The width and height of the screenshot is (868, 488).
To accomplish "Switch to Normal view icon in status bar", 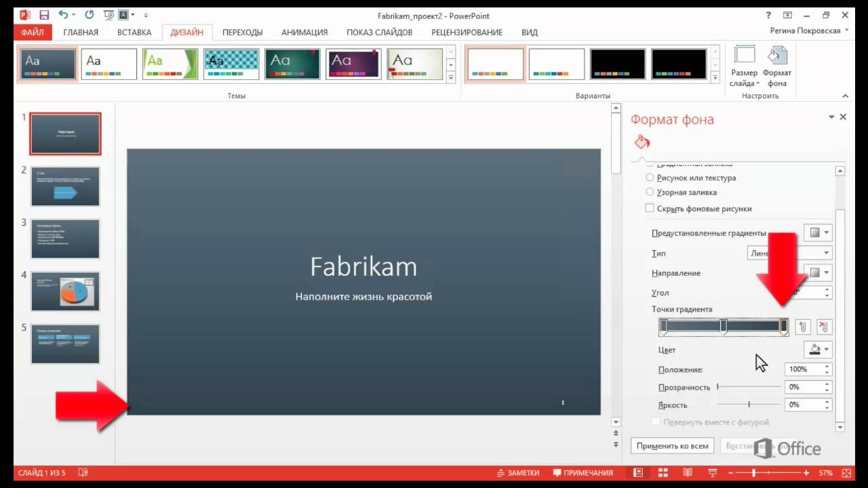I will pos(638,472).
